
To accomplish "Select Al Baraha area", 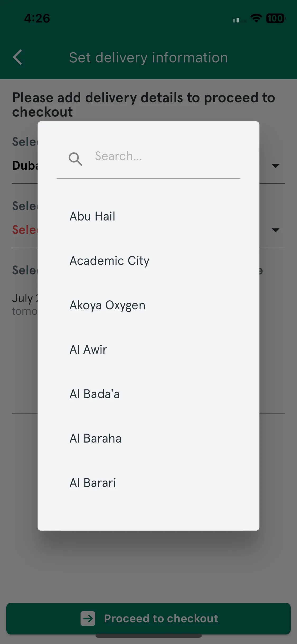I will pyautogui.click(x=148, y=438).
